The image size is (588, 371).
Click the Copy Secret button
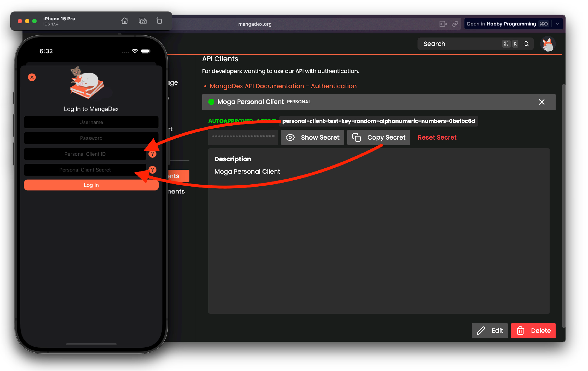pyautogui.click(x=379, y=137)
